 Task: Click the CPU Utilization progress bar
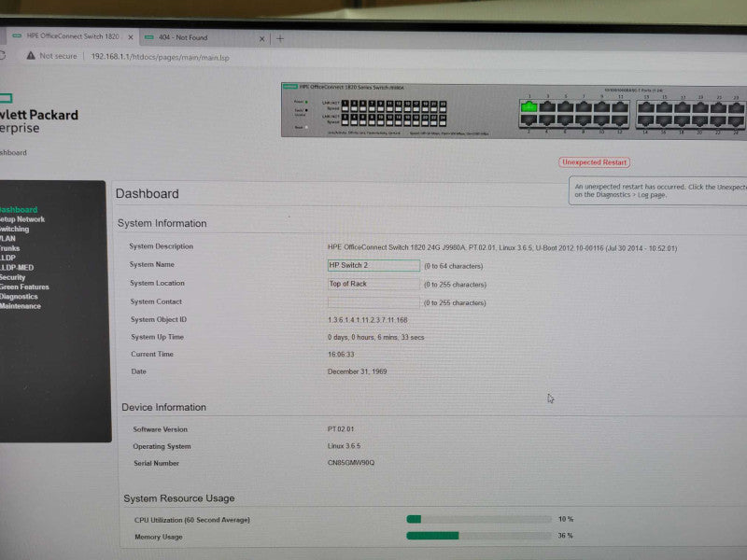click(x=479, y=519)
